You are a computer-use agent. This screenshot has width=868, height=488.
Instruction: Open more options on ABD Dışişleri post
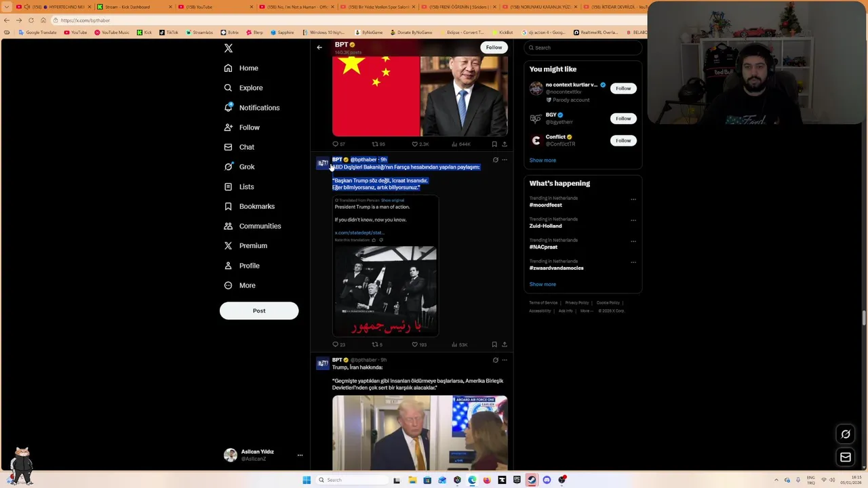[505, 160]
